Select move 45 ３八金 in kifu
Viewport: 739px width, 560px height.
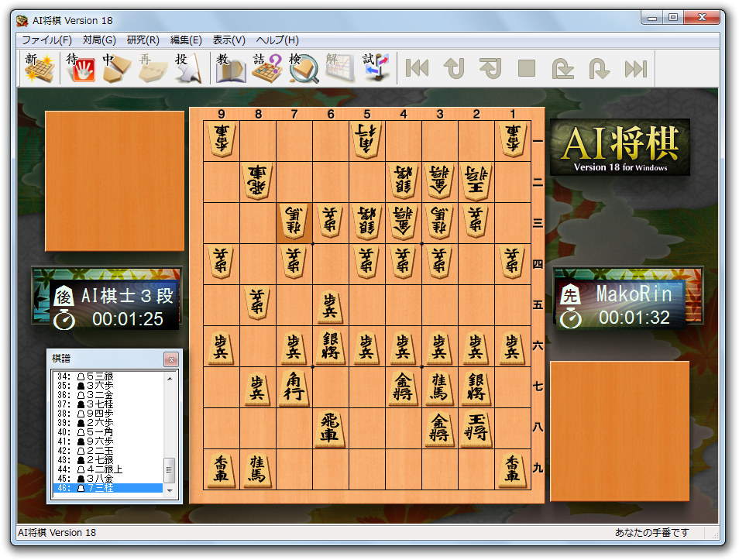point(108,479)
